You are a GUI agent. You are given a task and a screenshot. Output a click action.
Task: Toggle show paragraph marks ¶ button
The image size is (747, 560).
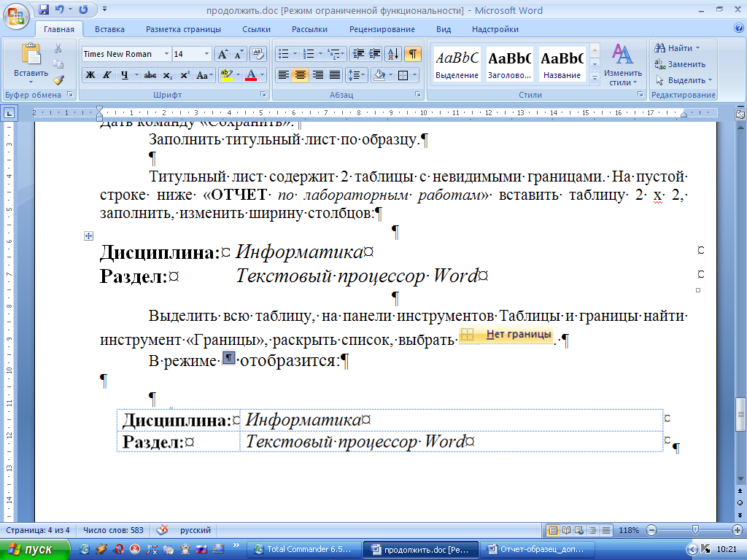click(413, 54)
